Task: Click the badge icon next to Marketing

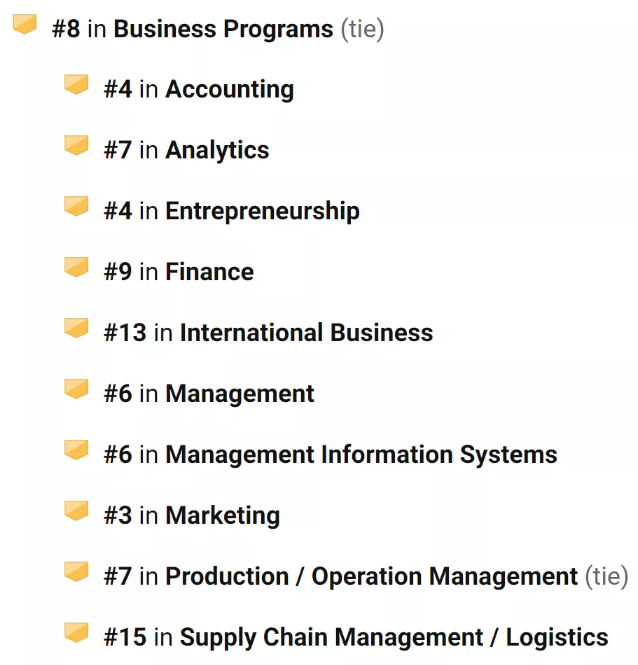Action: [x=76, y=511]
